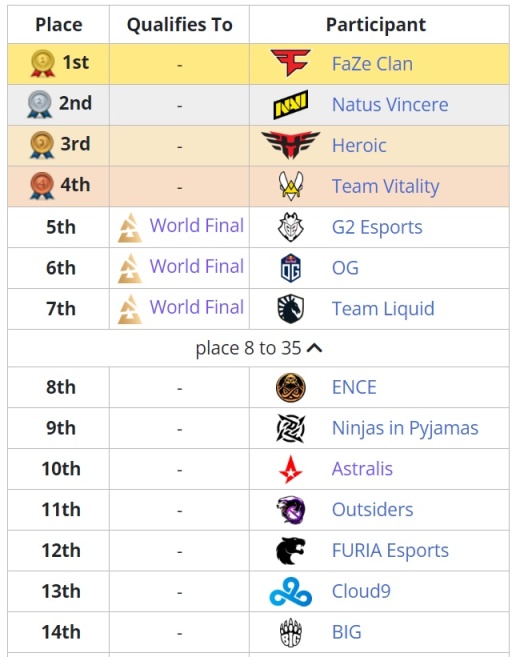The height and width of the screenshot is (657, 516).
Task: Click the FaZe Clan team logo
Action: tap(290, 63)
